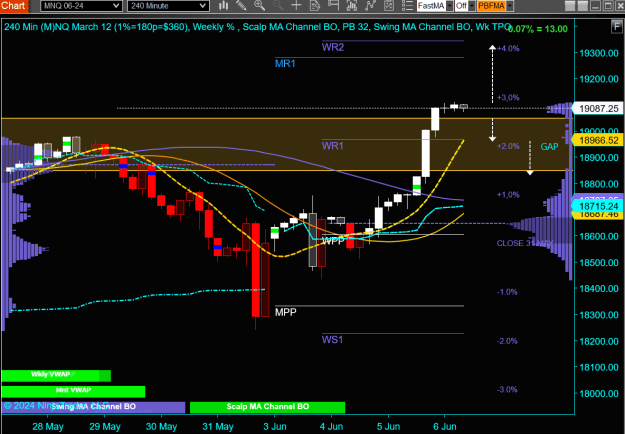This screenshot has height=434, width=625.
Task: Click the -3.0% level label
Action: tap(507, 390)
